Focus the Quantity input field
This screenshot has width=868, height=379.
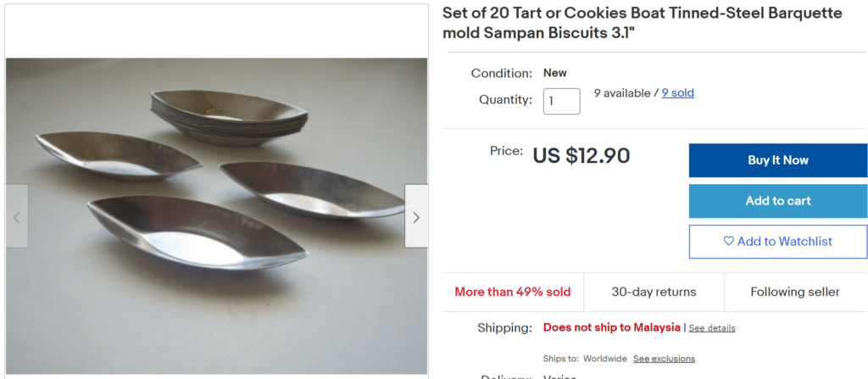click(x=561, y=101)
